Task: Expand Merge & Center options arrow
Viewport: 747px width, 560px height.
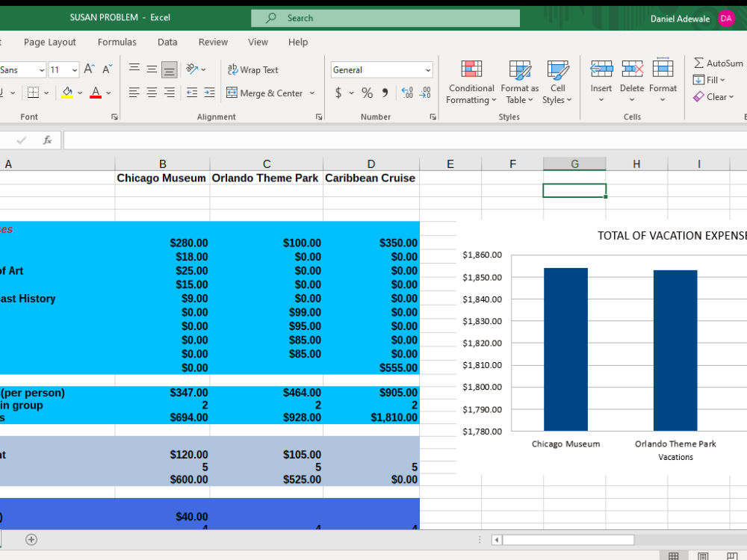Action: 312,93
